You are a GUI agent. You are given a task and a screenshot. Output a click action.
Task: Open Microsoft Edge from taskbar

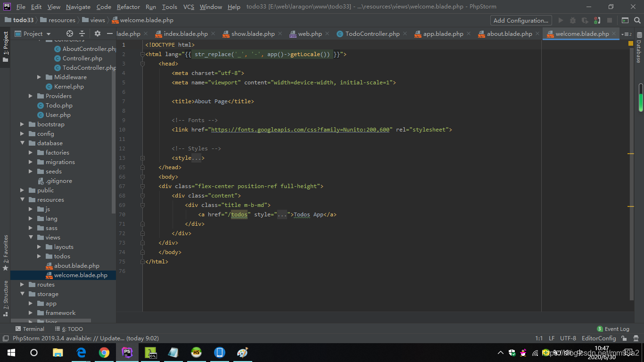tap(81, 353)
